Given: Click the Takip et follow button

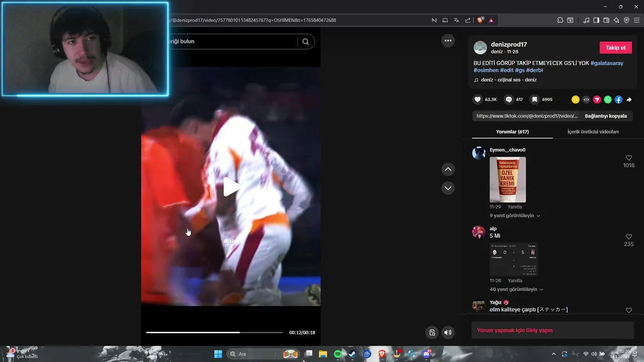Looking at the screenshot, I should [x=615, y=48].
